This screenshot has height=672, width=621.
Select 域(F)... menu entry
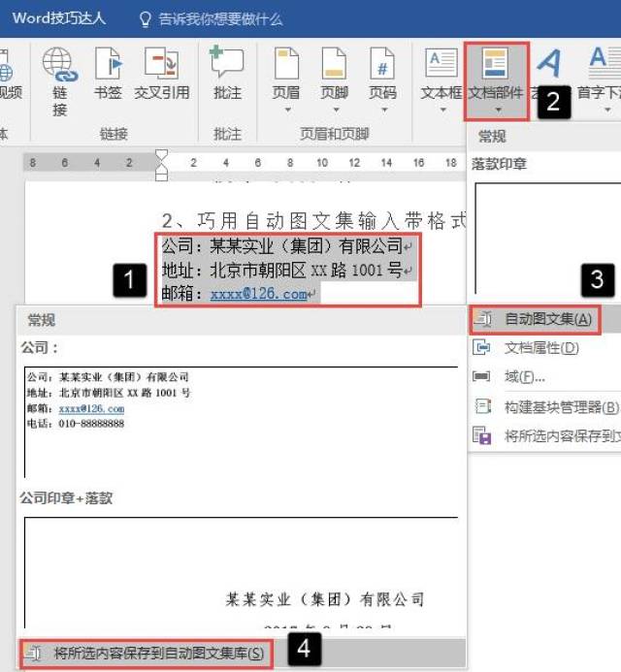click(545, 376)
